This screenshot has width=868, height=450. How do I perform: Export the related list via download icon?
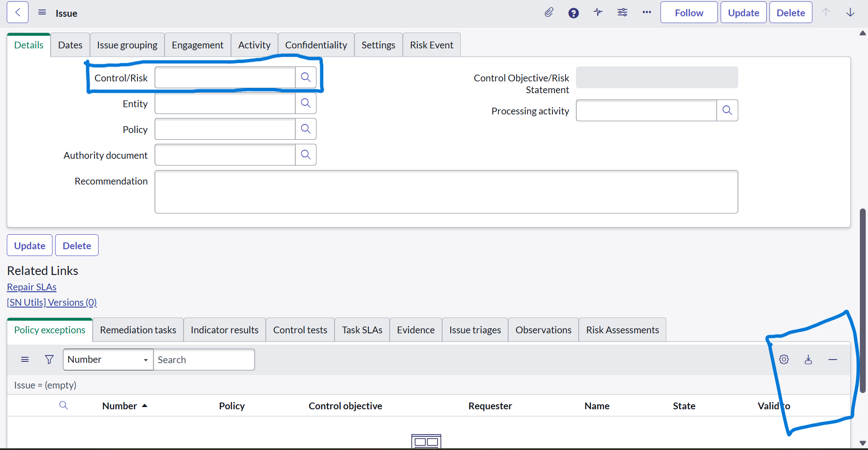pos(808,360)
